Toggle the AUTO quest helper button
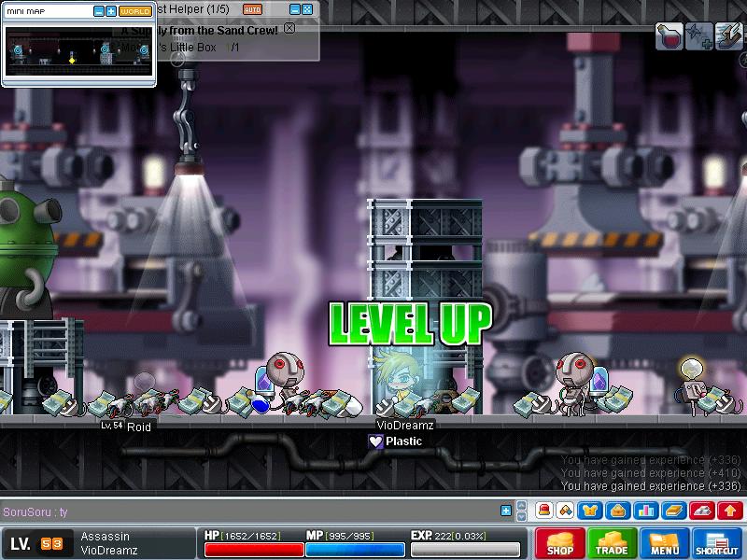The height and width of the screenshot is (560, 747). point(252,9)
